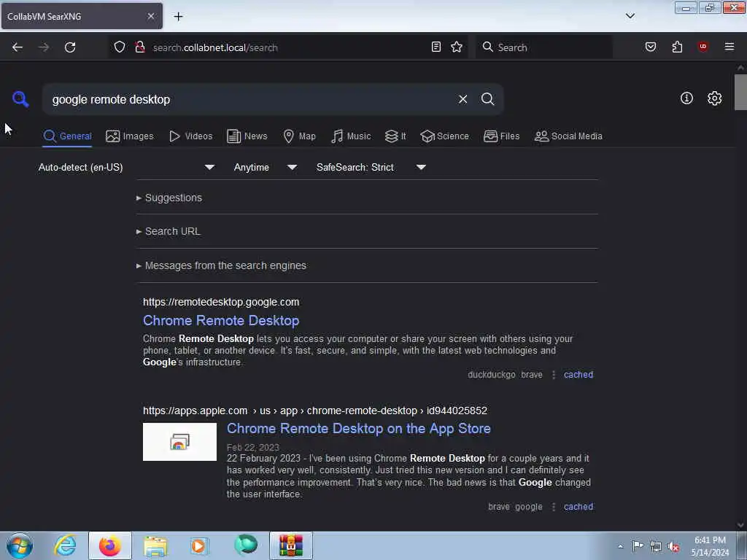This screenshot has height=560, width=747.
Task: Switch to the Files tab
Action: pos(501,136)
